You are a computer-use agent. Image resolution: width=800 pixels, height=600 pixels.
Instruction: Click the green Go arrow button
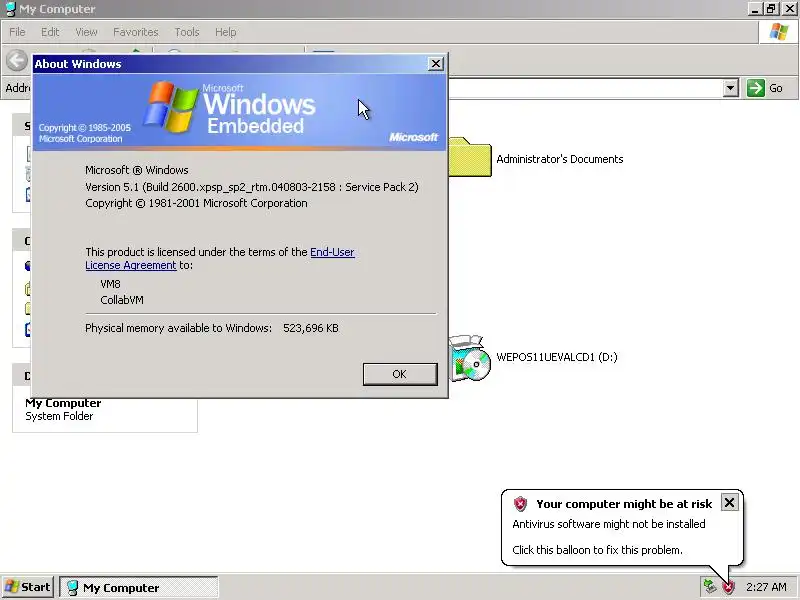(x=756, y=88)
